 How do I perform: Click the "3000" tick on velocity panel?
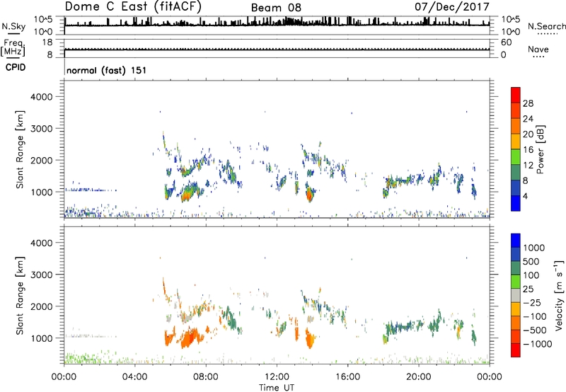[x=41, y=275]
